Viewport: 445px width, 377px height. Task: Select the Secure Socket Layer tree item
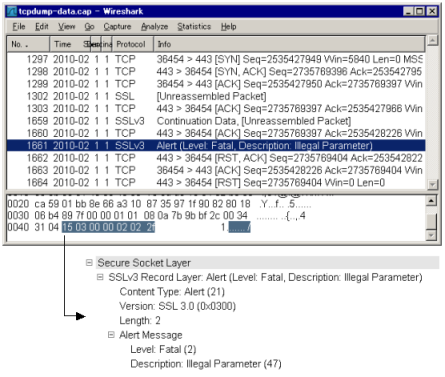click(x=144, y=263)
